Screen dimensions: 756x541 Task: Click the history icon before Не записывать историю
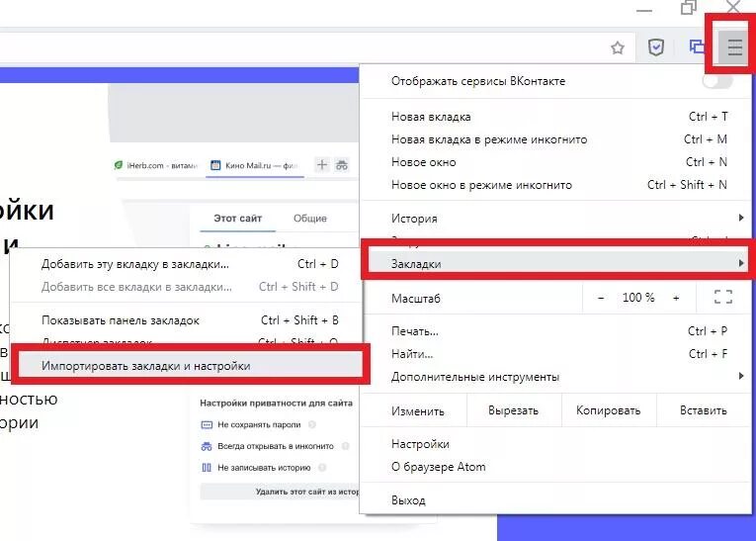tap(207, 468)
